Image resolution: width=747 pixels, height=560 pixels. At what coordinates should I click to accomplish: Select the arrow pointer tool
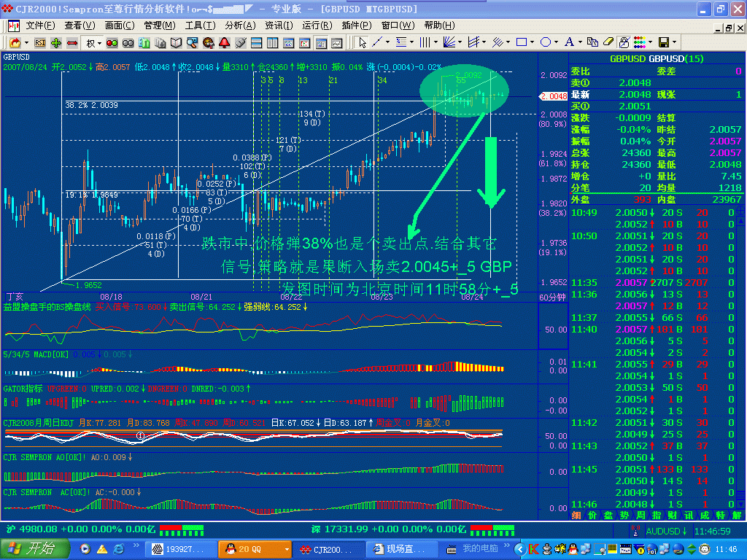(363, 43)
